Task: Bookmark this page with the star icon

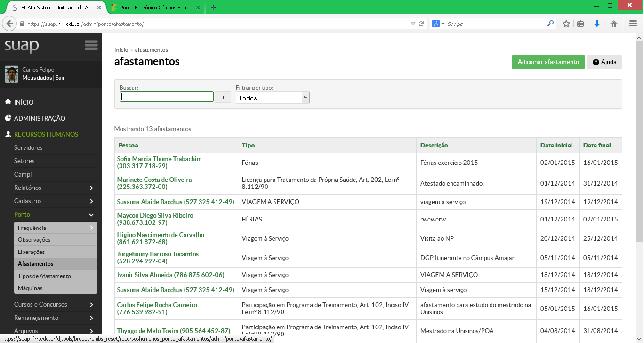Action: [566, 24]
